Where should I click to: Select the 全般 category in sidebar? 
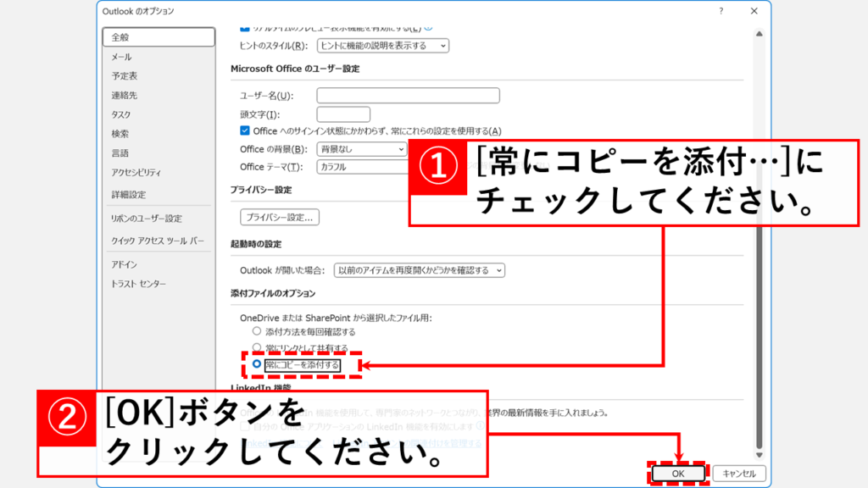[159, 37]
